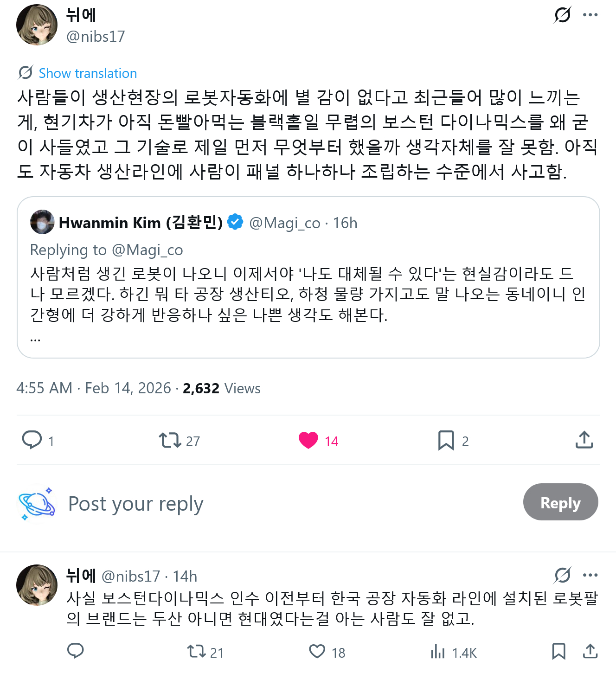
Task: Click the gray Reply button
Action: pos(560,502)
